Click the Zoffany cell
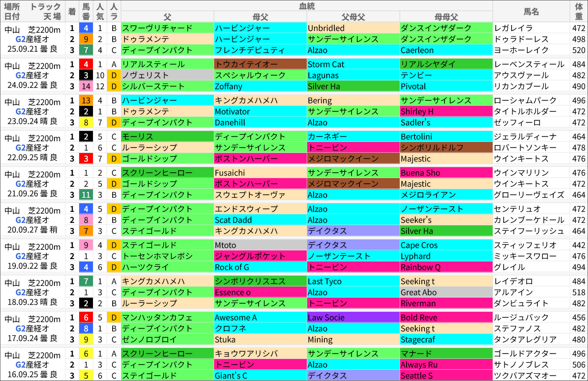 point(260,86)
